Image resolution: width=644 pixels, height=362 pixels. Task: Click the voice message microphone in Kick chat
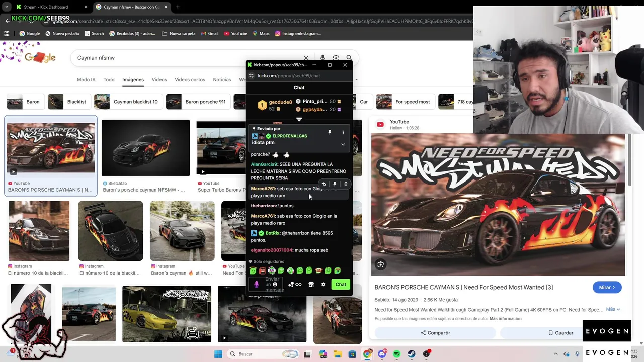coord(257,284)
